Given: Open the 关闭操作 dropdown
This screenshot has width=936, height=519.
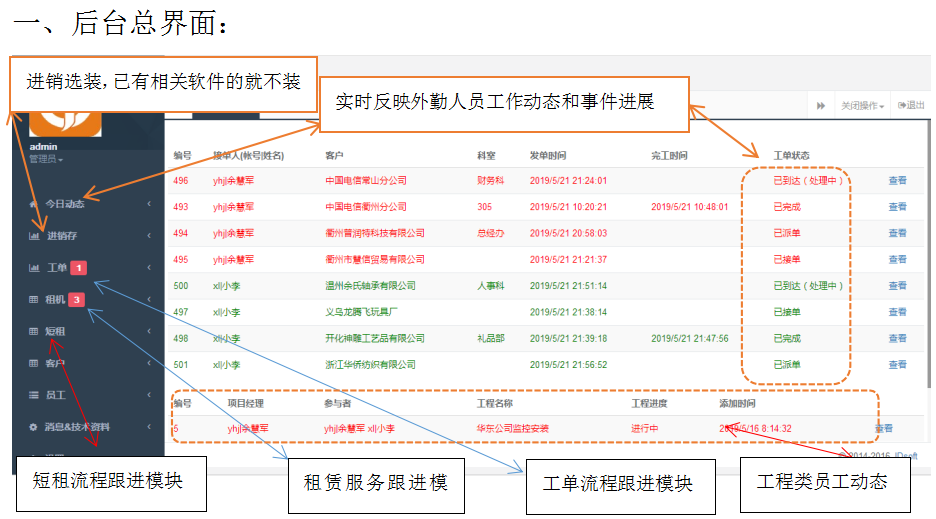Looking at the screenshot, I should [x=862, y=106].
